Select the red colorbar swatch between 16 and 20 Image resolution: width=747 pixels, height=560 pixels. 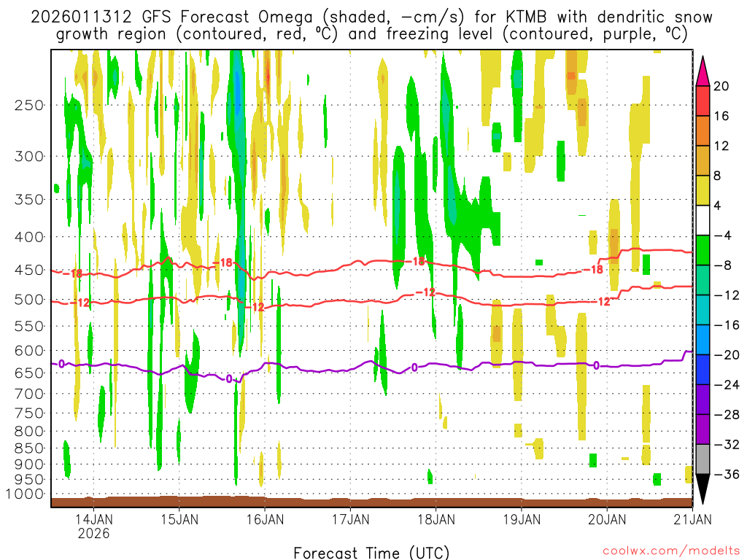pyautogui.click(x=703, y=101)
